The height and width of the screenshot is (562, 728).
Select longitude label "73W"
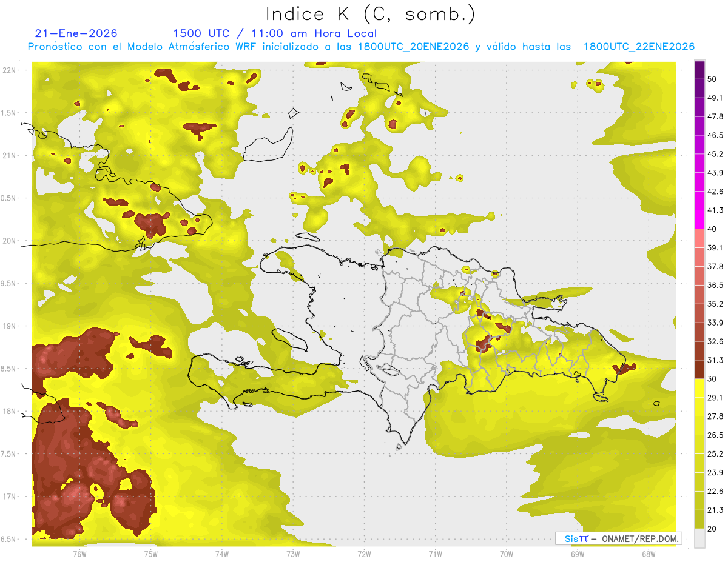coord(293,554)
